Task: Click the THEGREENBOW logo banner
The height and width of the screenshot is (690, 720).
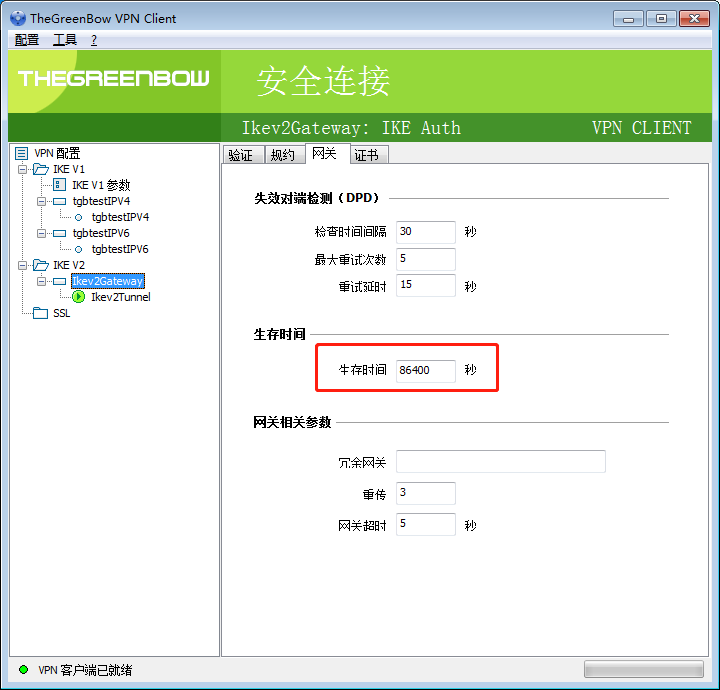Action: coord(113,78)
